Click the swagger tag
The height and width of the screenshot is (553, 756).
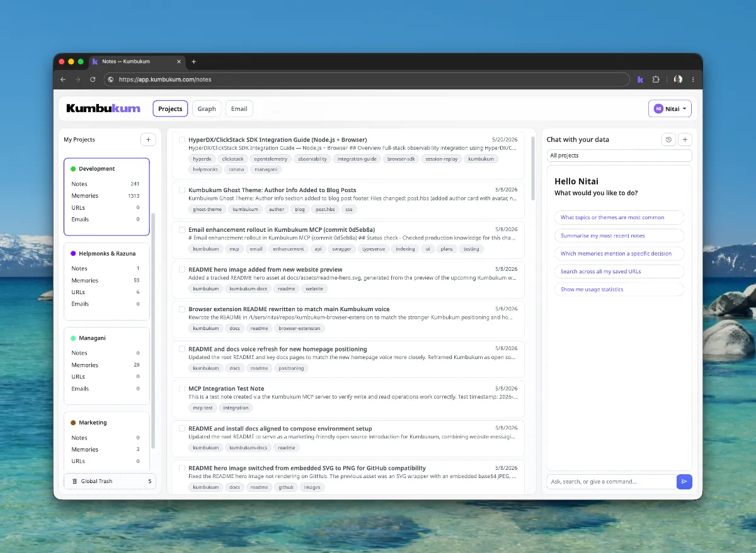click(341, 249)
